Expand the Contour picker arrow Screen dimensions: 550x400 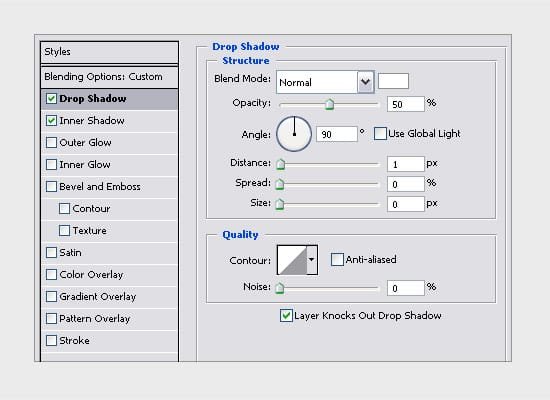coord(312,260)
